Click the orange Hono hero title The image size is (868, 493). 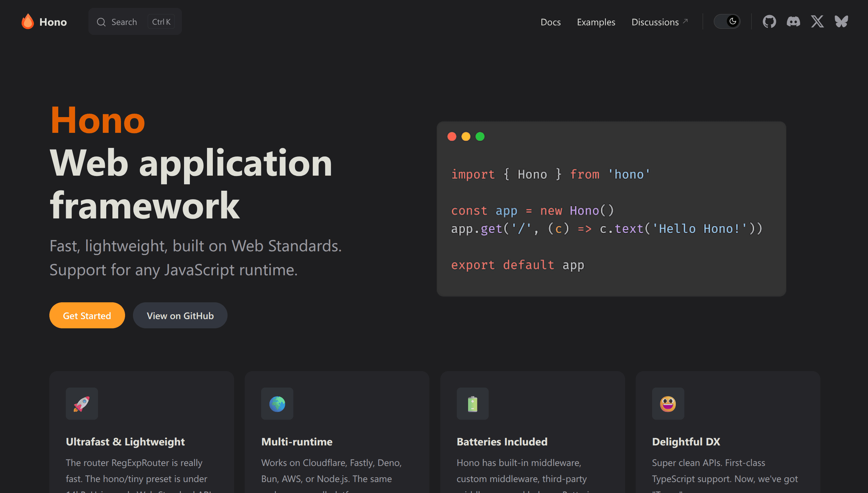click(98, 120)
